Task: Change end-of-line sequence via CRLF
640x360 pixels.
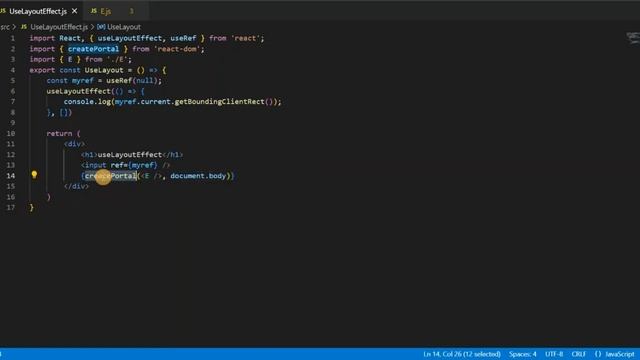Action: (x=578, y=354)
